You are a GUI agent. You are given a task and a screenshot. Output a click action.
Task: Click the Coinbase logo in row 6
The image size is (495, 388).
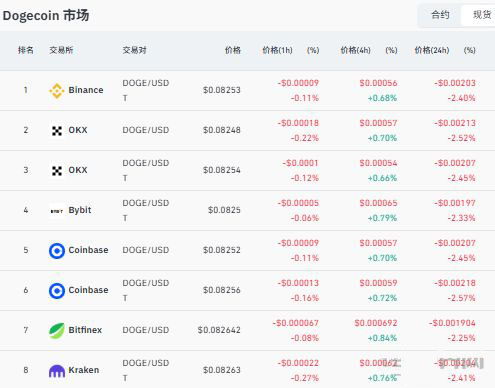pos(57,291)
